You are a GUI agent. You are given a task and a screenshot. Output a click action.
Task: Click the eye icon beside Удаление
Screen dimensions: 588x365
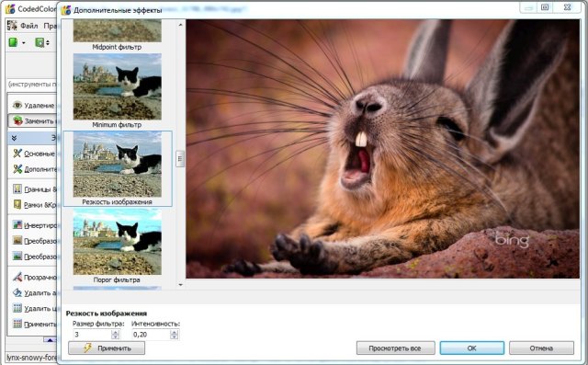click(x=17, y=105)
